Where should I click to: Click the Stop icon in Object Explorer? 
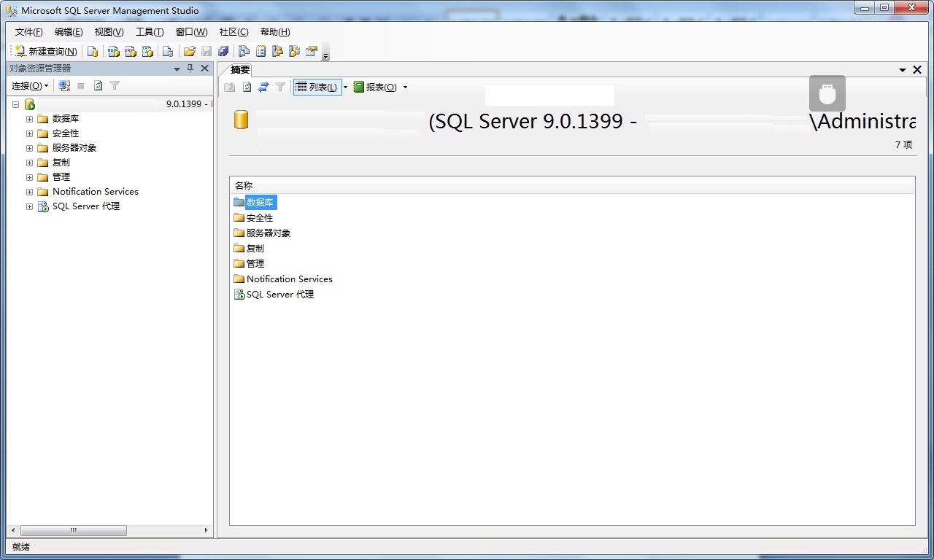(81, 86)
